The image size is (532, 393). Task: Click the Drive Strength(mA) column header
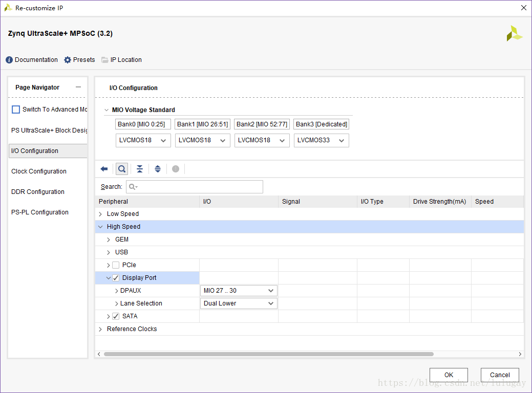[440, 202]
